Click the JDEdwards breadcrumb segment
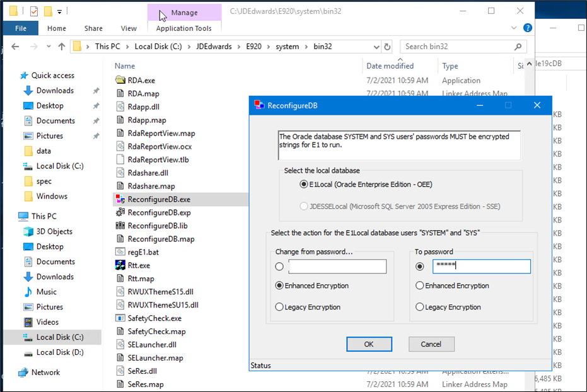 (214, 47)
